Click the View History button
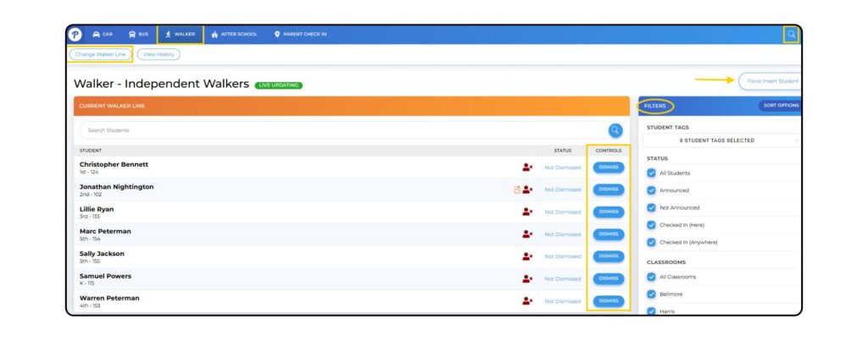868x342 pixels. pyautogui.click(x=159, y=54)
